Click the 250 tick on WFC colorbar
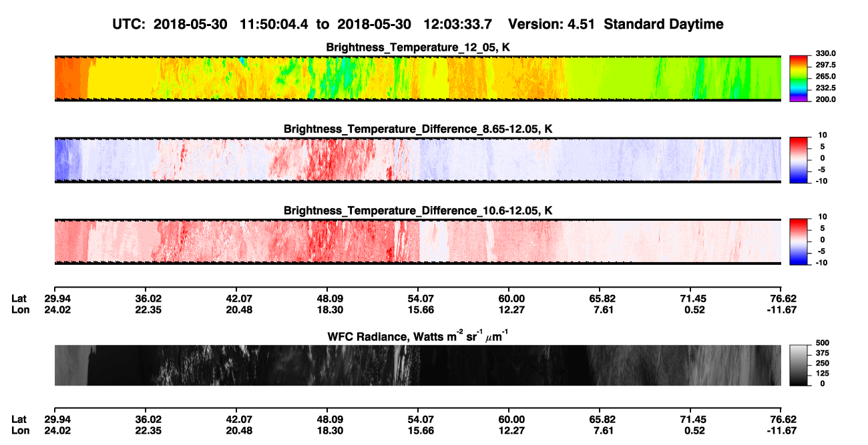This screenshot has width=868, height=445. pos(822,362)
